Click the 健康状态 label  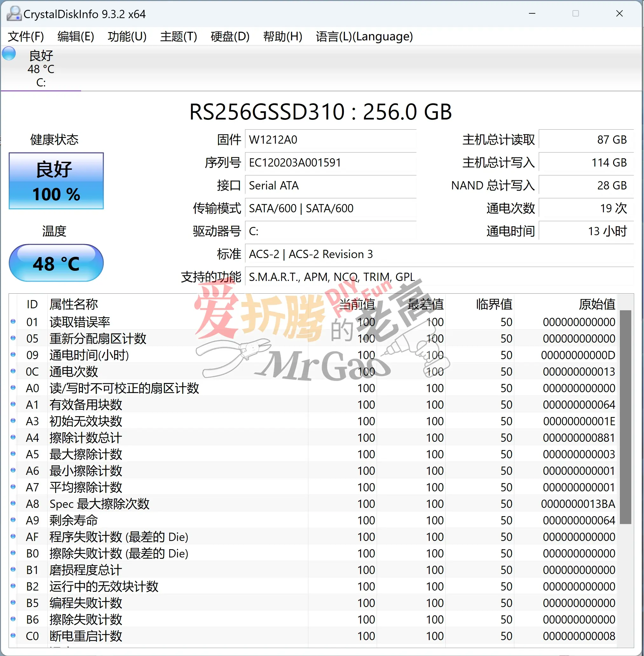click(54, 140)
